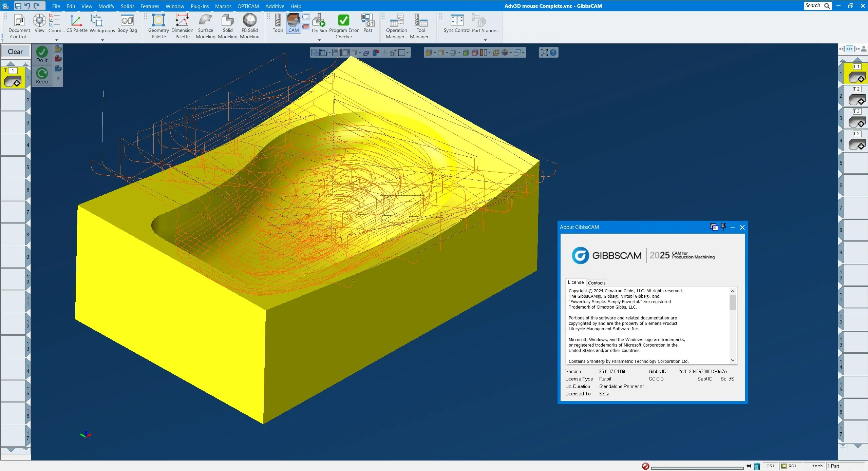Open Sync Control
Screen dimensions: 868x471
coord(457,23)
